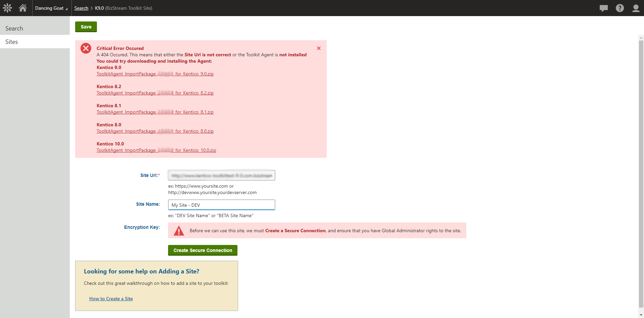Select Sites in the left sidebar
This screenshot has height=318, width=644.
[35, 42]
